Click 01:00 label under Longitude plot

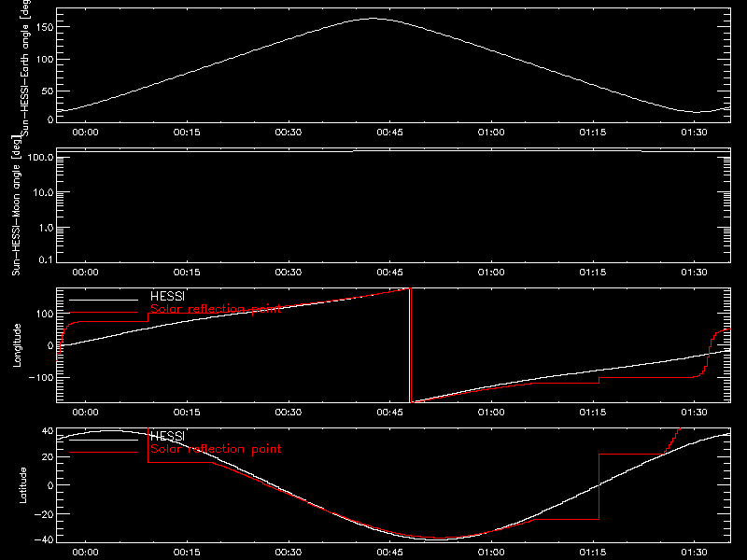coord(491,413)
